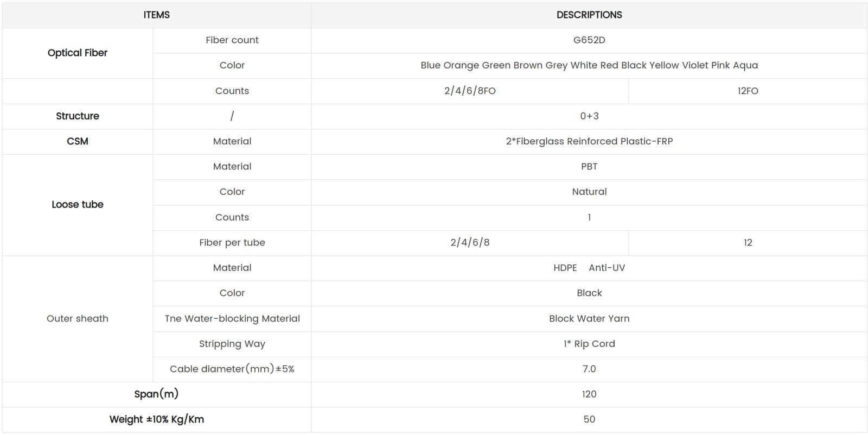The width and height of the screenshot is (868, 435).
Task: Select the PBT material cell
Action: point(589,167)
